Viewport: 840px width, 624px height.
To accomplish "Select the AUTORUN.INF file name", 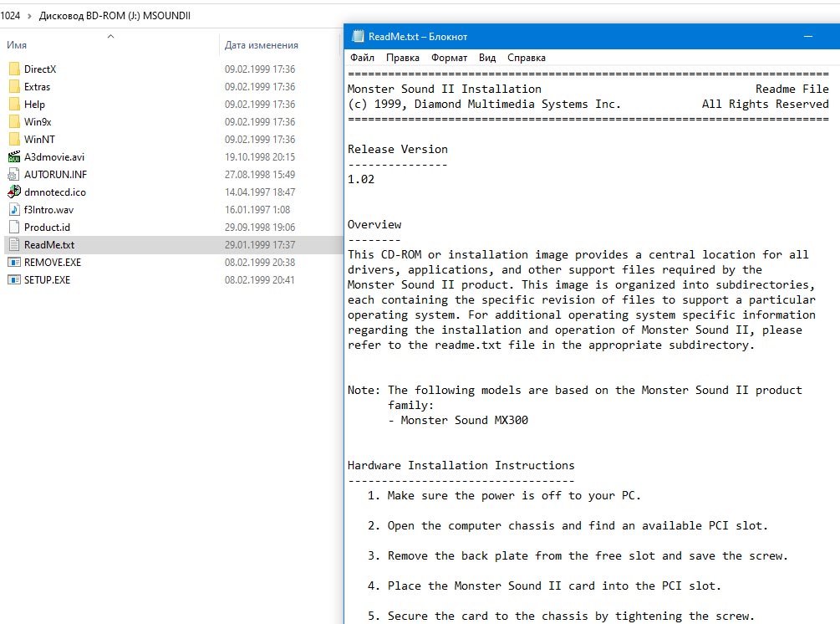I will pyautogui.click(x=55, y=175).
